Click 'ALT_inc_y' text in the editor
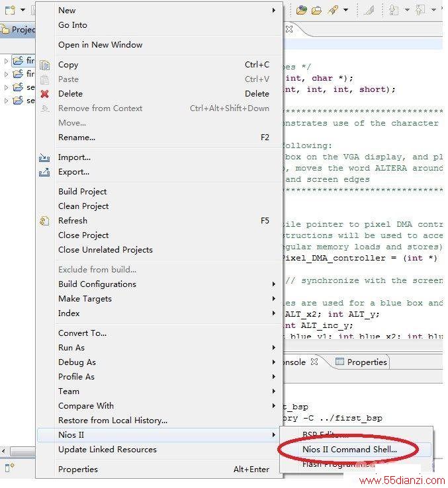The image size is (448, 488). (x=326, y=325)
